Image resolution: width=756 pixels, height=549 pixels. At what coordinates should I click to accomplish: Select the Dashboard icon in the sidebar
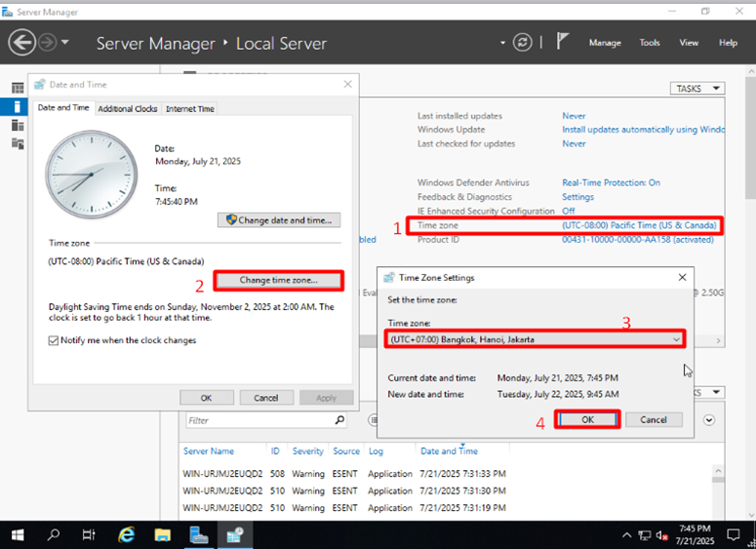pyautogui.click(x=18, y=89)
